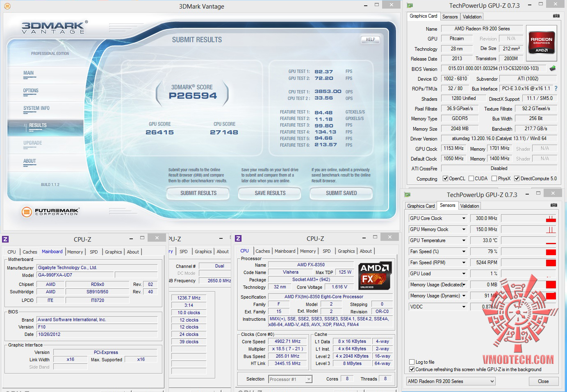Click the Bus Interface question mark icon

click(x=556, y=88)
